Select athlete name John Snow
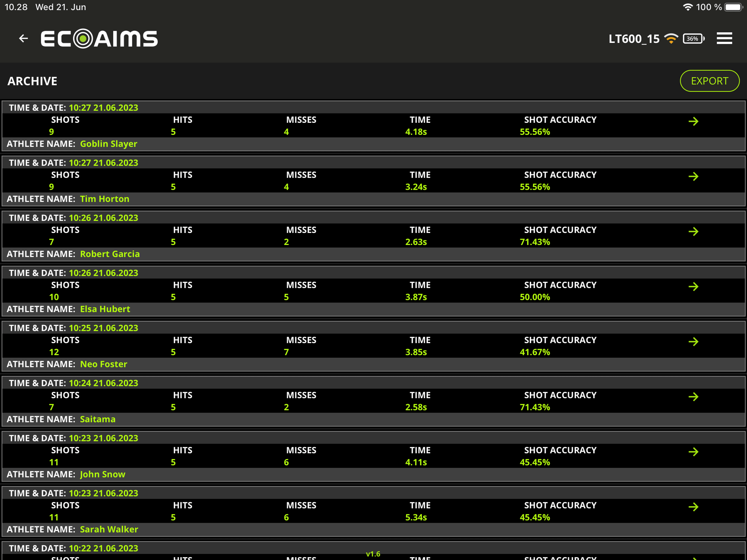The image size is (747, 560). [103, 474]
